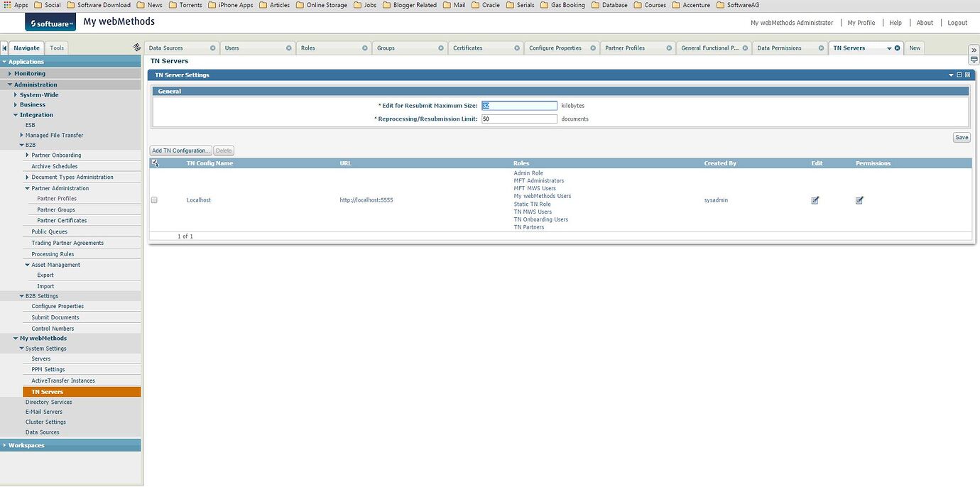The image size is (980, 487).
Task: Tick the Localhost row checkbox
Action: [154, 200]
